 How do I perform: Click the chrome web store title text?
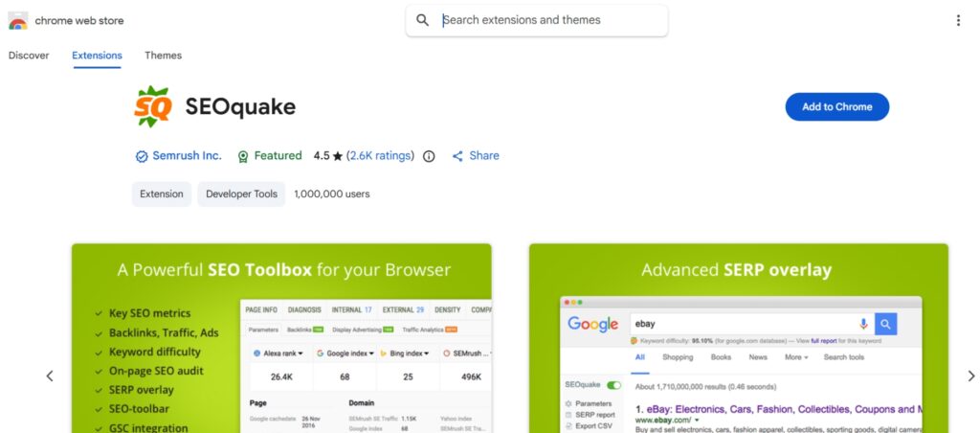[79, 21]
